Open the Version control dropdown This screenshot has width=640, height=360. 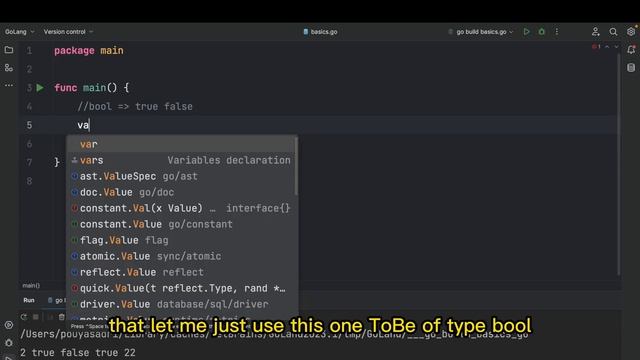coord(68,32)
